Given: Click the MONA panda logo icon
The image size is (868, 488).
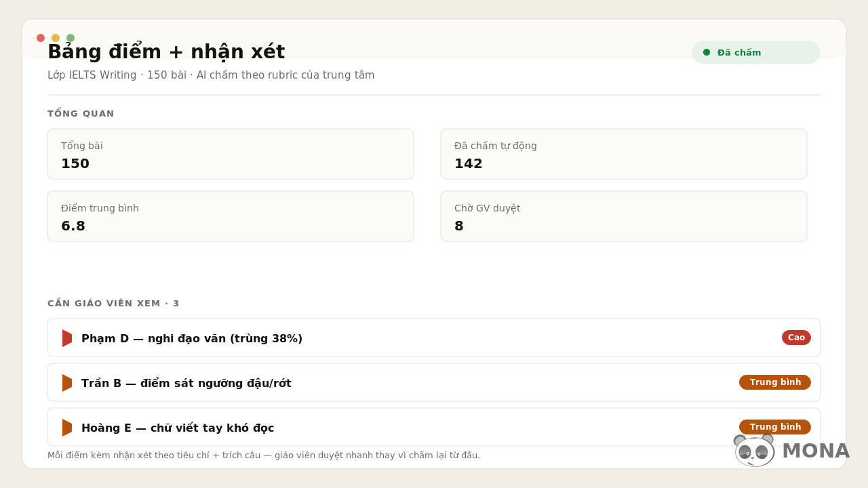Looking at the screenshot, I should pyautogui.click(x=754, y=451).
